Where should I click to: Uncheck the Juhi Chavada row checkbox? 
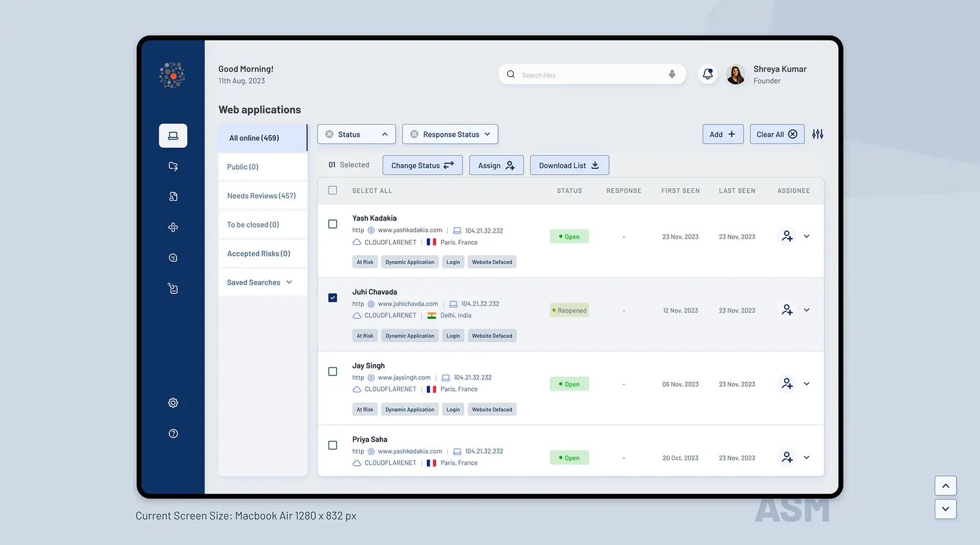pyautogui.click(x=333, y=298)
